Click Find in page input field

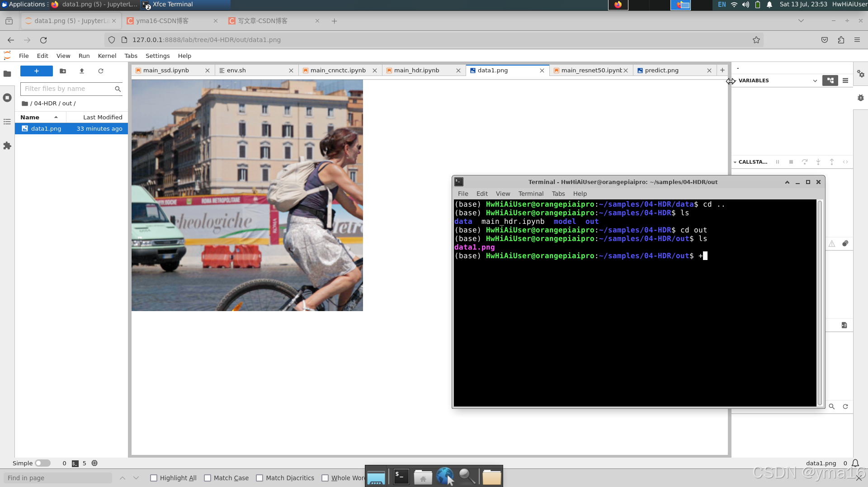(x=58, y=478)
